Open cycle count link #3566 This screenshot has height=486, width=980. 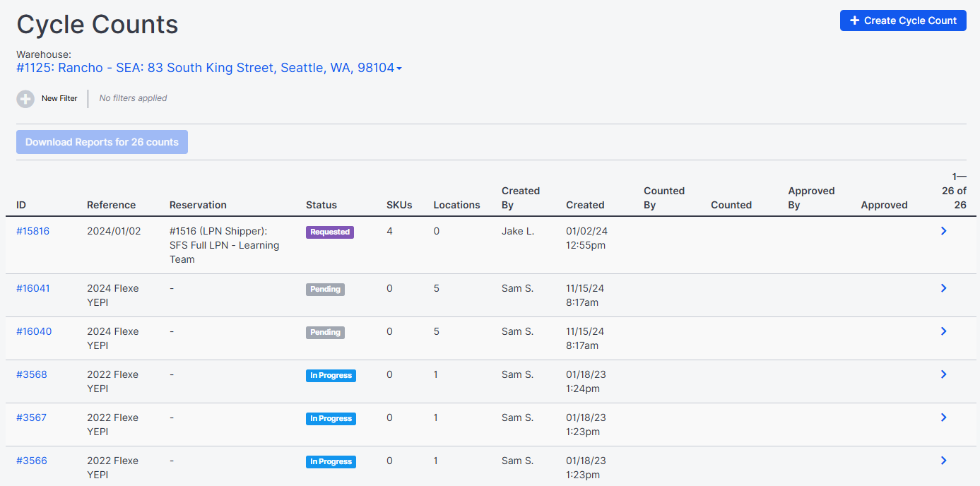click(32, 461)
